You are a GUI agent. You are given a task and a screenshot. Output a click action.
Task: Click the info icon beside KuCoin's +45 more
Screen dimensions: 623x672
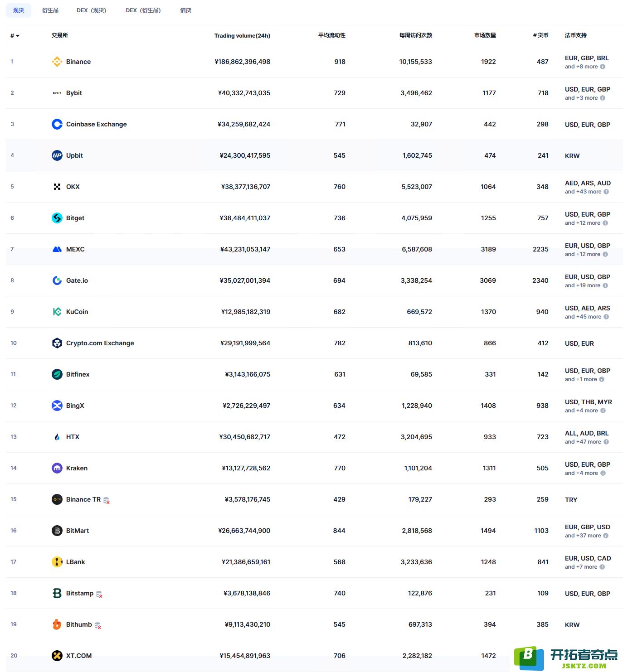coord(606,317)
